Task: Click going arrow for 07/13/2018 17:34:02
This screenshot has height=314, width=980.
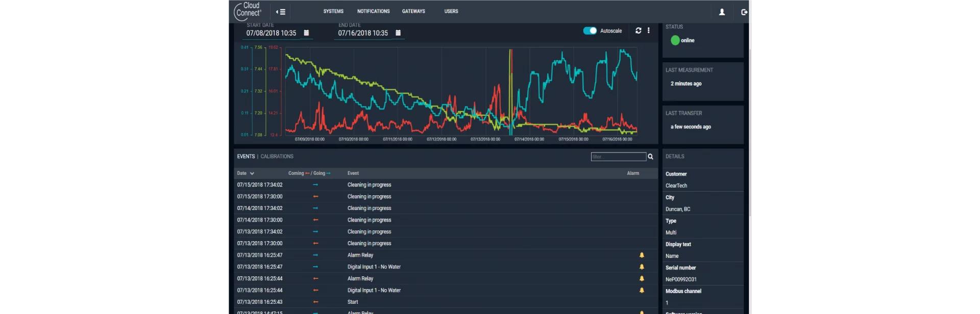Action: pyautogui.click(x=315, y=231)
